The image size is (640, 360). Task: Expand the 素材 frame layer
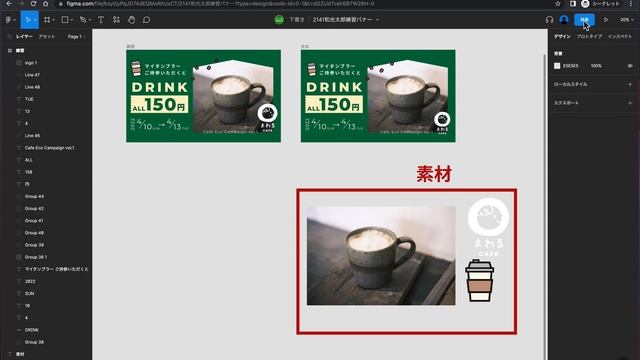click(x=9, y=354)
